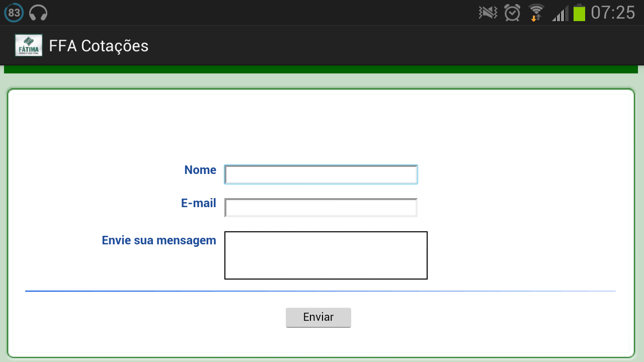Tap the FFA Cotações title text

point(99,46)
